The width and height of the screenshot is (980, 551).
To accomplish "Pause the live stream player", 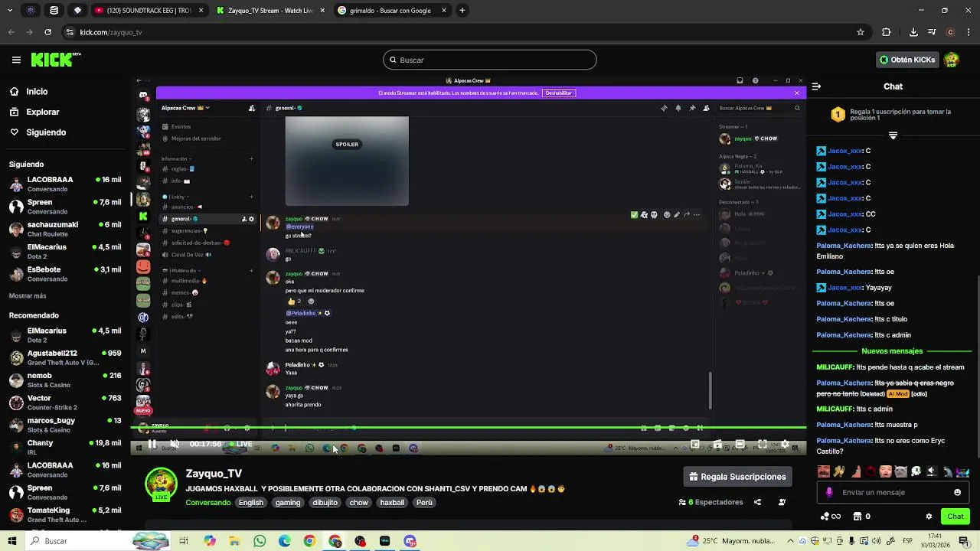I will pos(152,444).
